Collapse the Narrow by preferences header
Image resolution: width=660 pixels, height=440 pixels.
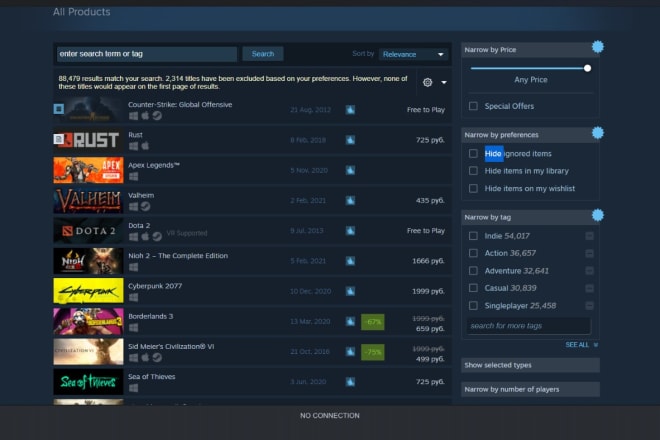click(x=530, y=135)
